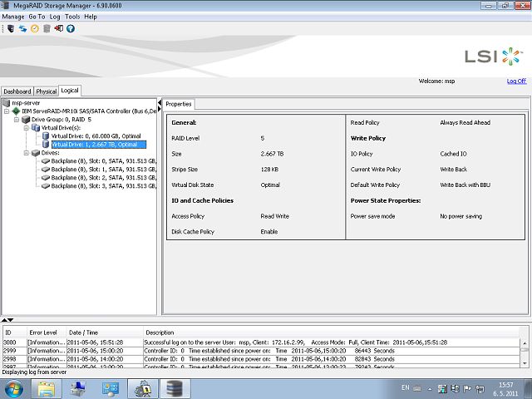Click the down arrow above the log panel

tap(10, 320)
